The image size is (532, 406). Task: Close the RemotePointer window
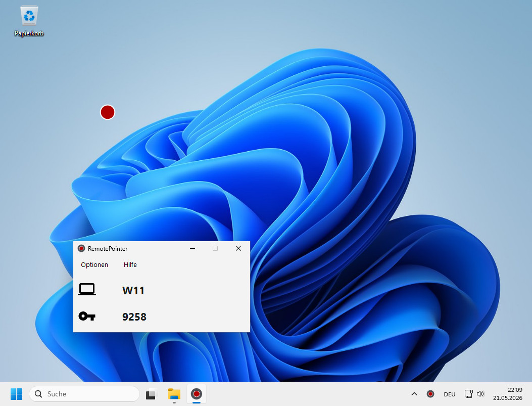238,248
